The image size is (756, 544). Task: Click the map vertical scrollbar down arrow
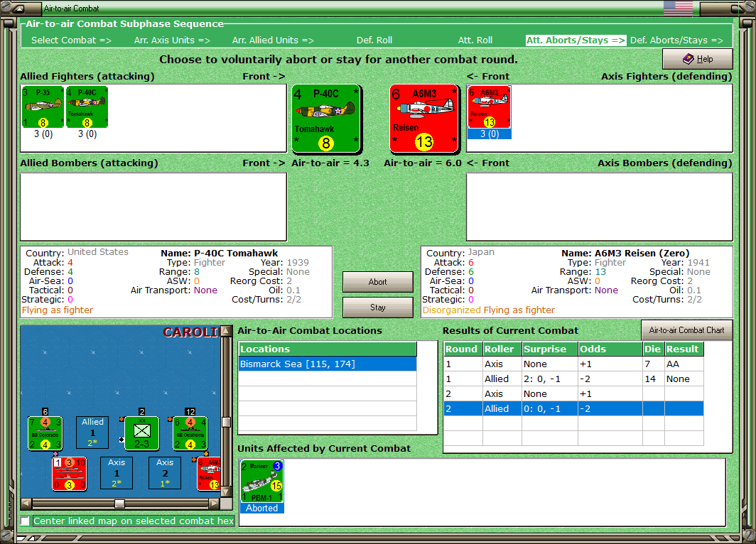[x=226, y=492]
